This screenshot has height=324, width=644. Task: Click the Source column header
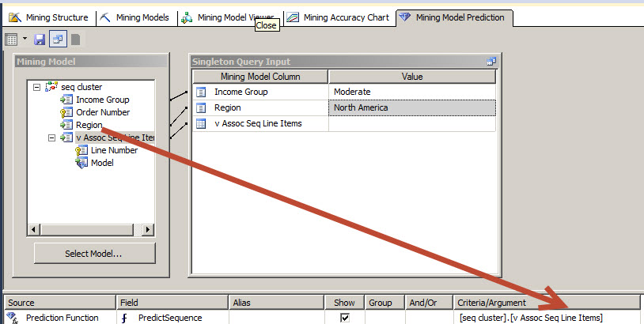60,303
